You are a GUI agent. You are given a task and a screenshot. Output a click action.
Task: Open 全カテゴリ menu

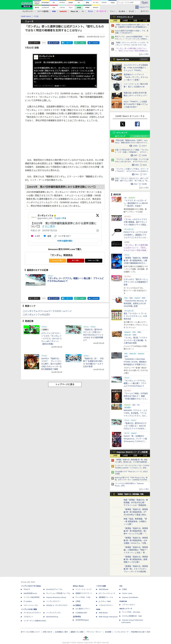[145, 11]
